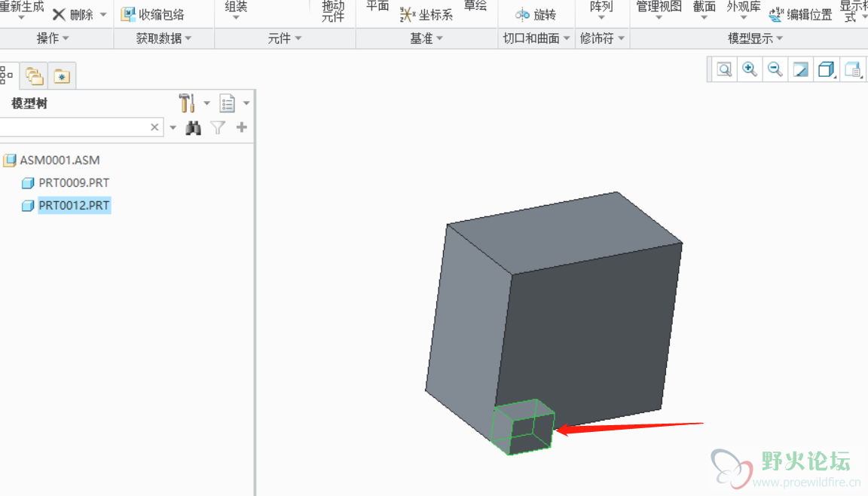Screen dimensions: 868x496
Task: Expand the 操作 group menu
Action: pyautogui.click(x=53, y=38)
